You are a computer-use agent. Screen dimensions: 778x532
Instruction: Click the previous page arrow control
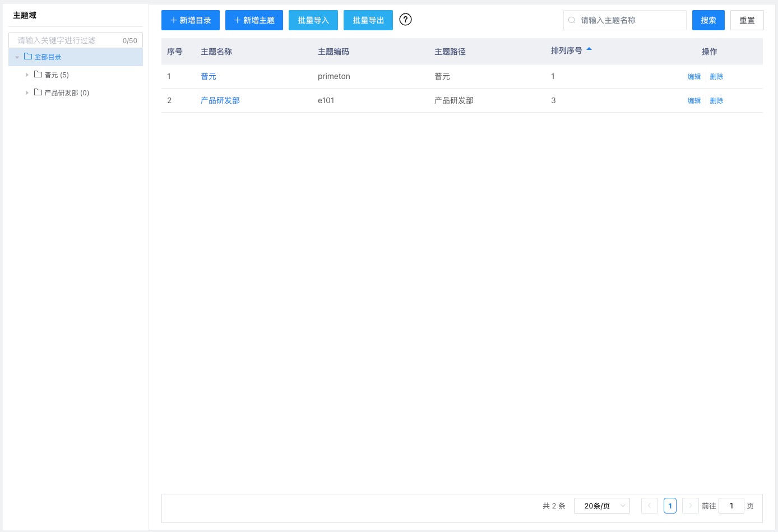[x=649, y=505]
